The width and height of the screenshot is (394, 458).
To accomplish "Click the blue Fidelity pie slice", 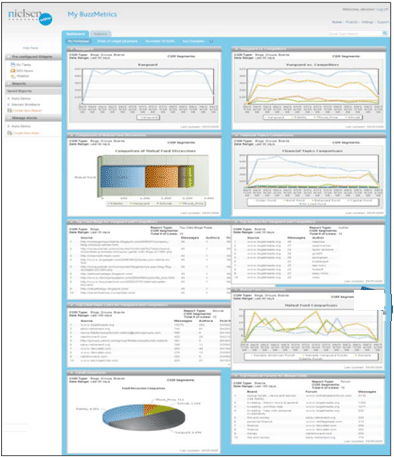I will [123, 413].
